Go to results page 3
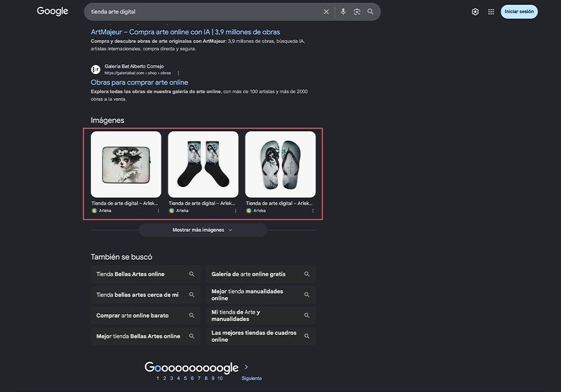 coord(171,378)
